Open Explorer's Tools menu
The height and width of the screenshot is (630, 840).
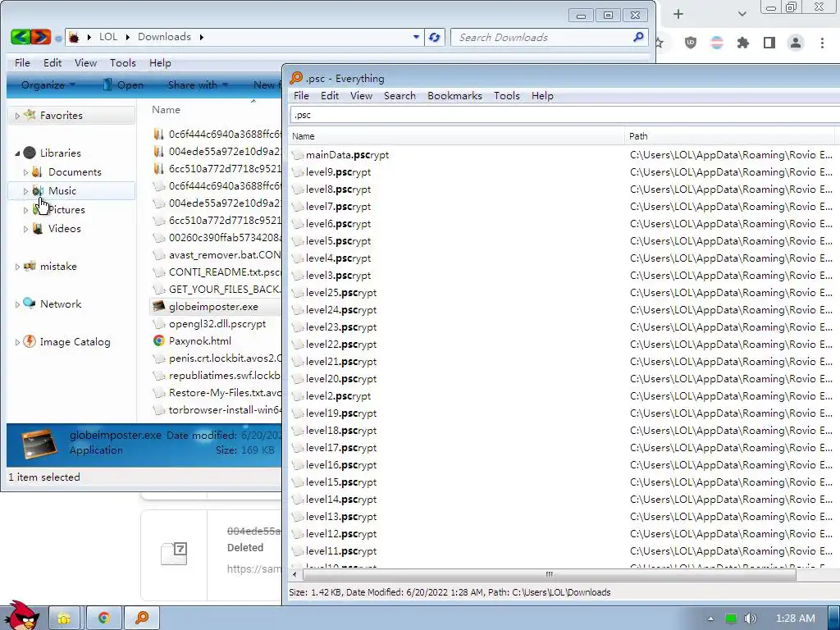(123, 62)
